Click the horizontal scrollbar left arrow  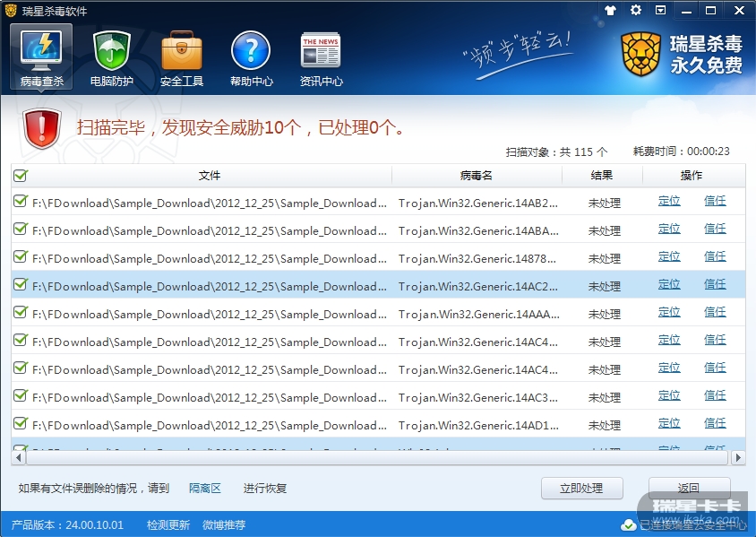18,457
